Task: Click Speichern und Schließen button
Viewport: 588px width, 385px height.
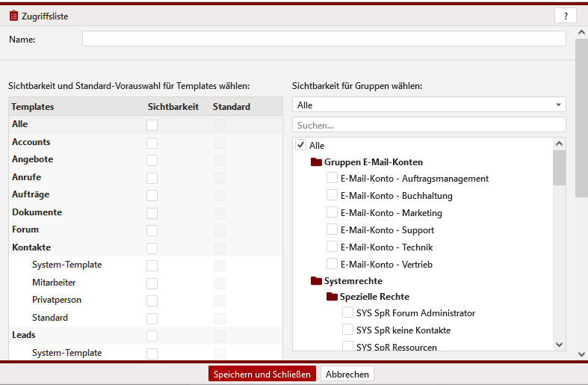Action: tap(262, 374)
